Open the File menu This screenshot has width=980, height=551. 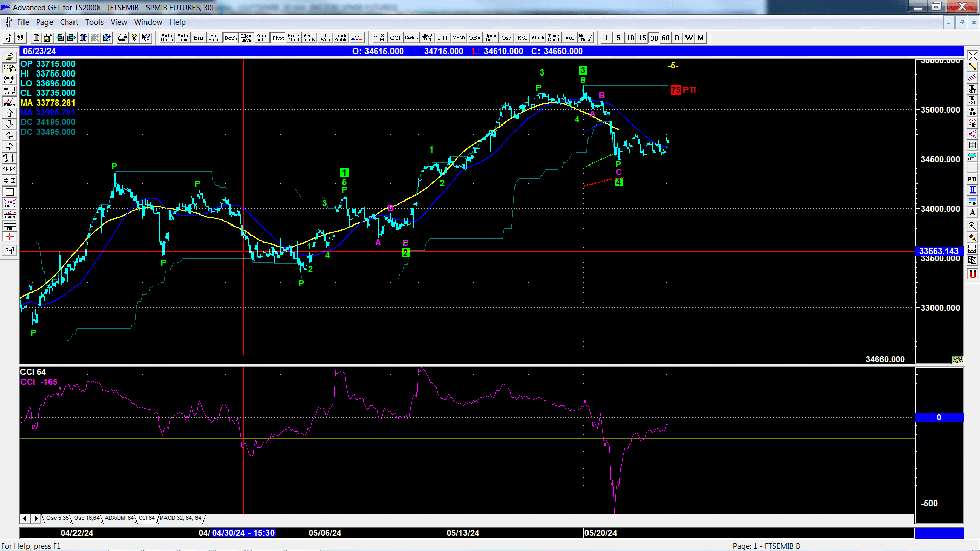(x=23, y=22)
